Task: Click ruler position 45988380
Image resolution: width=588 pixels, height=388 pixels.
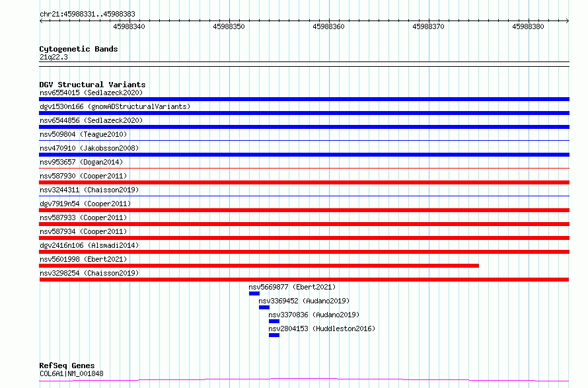Action: tap(528, 26)
